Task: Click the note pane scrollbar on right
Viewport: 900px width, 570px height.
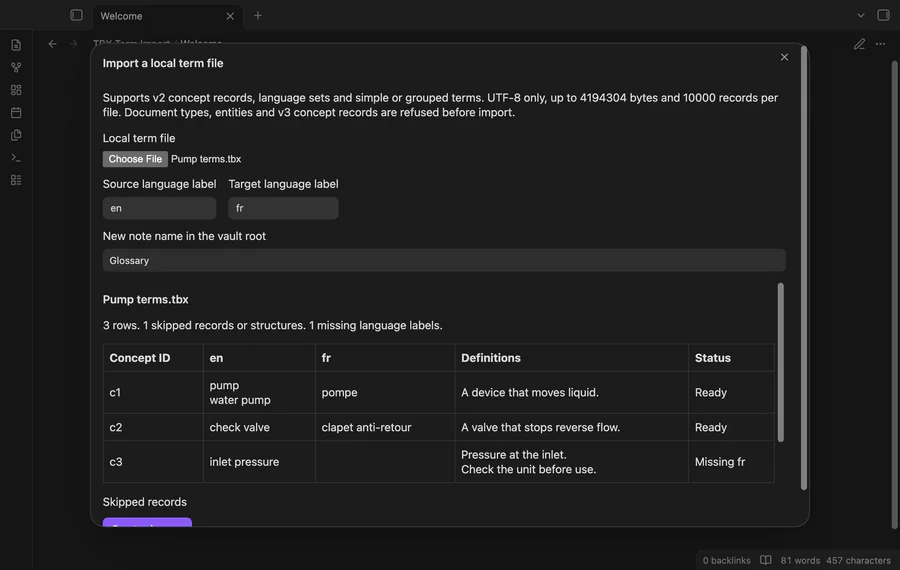Action: tap(894, 295)
